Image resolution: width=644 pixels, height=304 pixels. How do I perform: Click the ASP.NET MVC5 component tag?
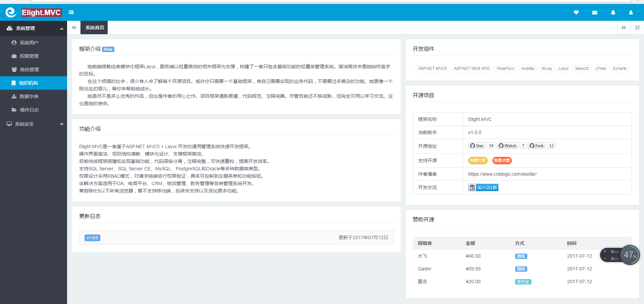point(432,69)
